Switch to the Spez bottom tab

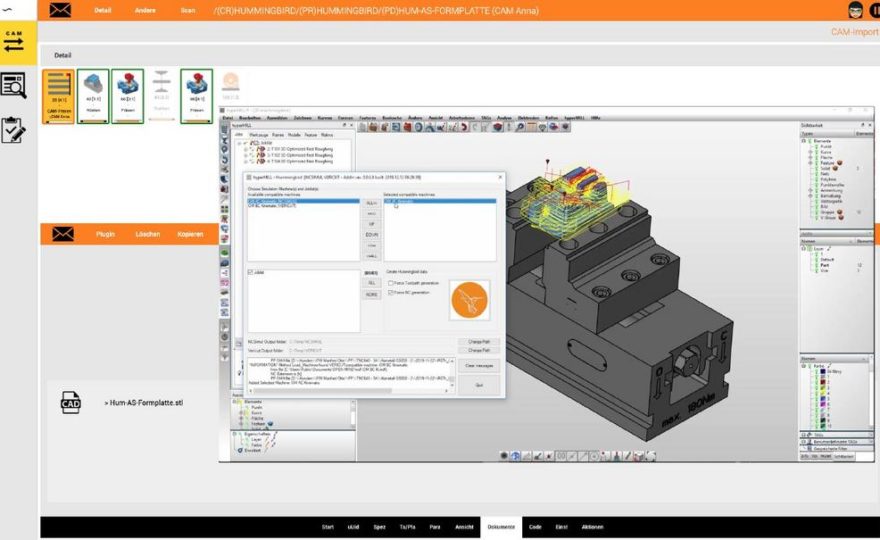(x=379, y=527)
